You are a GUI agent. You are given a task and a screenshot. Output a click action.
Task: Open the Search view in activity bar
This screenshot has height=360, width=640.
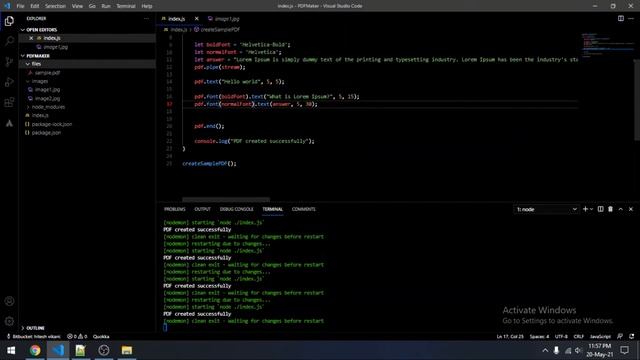(9, 41)
